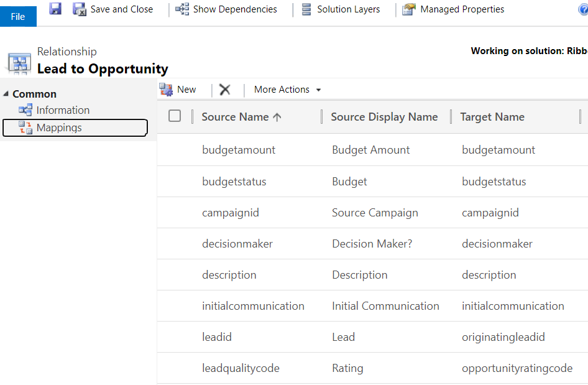Click the Mappings icon in the sidebar

[25, 128]
